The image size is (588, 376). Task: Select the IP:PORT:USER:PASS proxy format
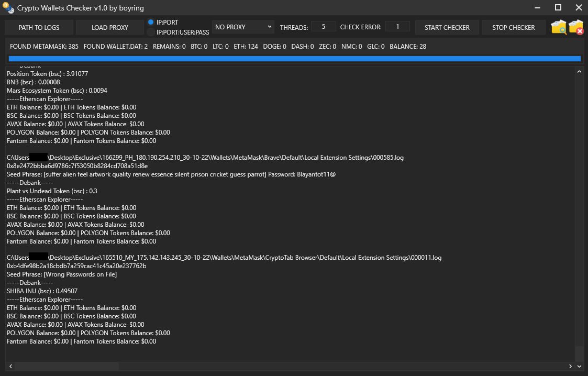151,31
